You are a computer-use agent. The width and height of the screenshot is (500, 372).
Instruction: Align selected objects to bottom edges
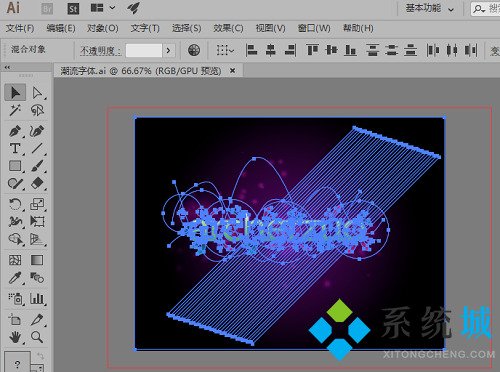pos(350,50)
